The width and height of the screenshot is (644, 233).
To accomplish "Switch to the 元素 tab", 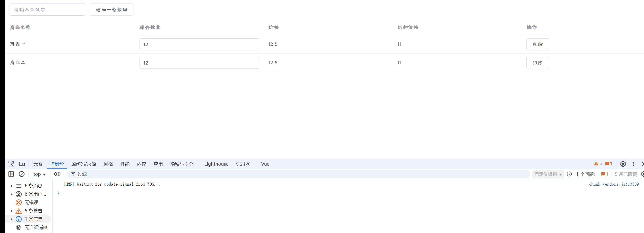I will tap(38, 164).
